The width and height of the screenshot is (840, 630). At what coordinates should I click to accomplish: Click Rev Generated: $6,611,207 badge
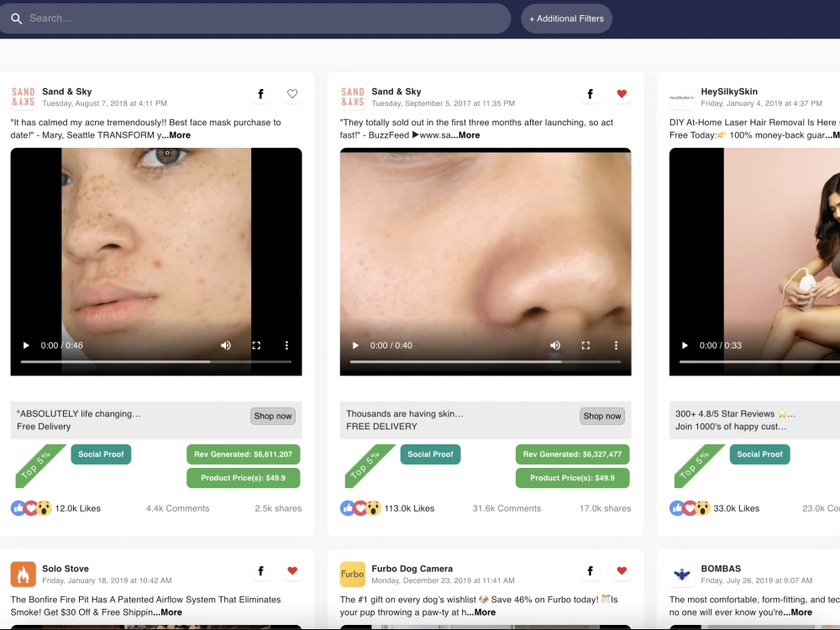tap(244, 454)
